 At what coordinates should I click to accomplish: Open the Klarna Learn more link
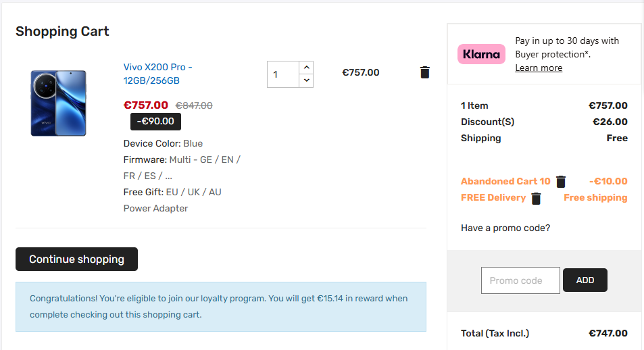point(539,68)
